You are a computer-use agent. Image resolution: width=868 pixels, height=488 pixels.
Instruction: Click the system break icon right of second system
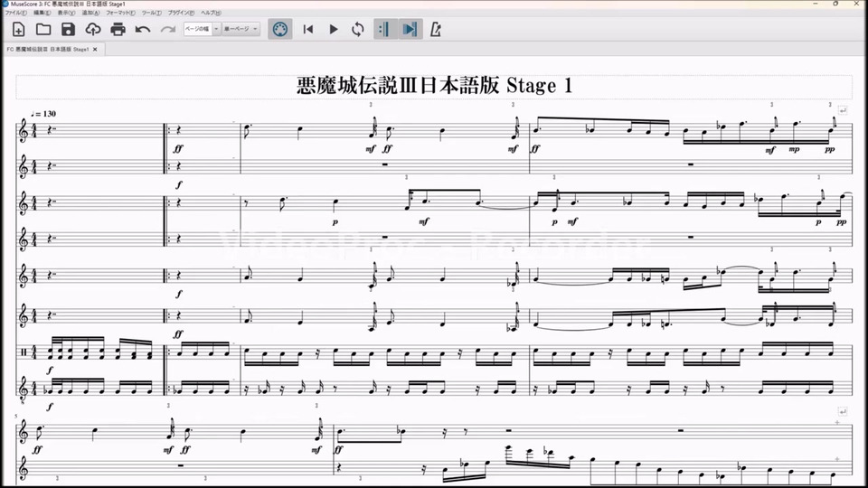[843, 412]
